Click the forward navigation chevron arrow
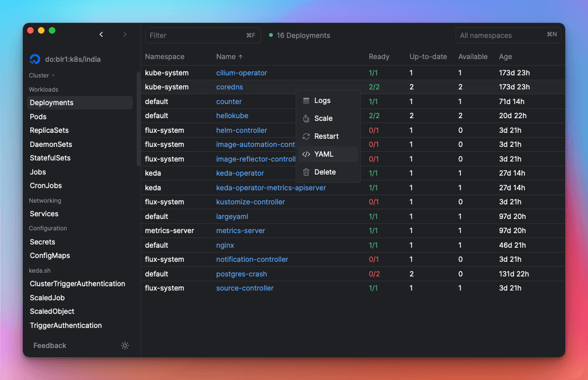Screen dimensions: 588x380 click(x=125, y=34)
